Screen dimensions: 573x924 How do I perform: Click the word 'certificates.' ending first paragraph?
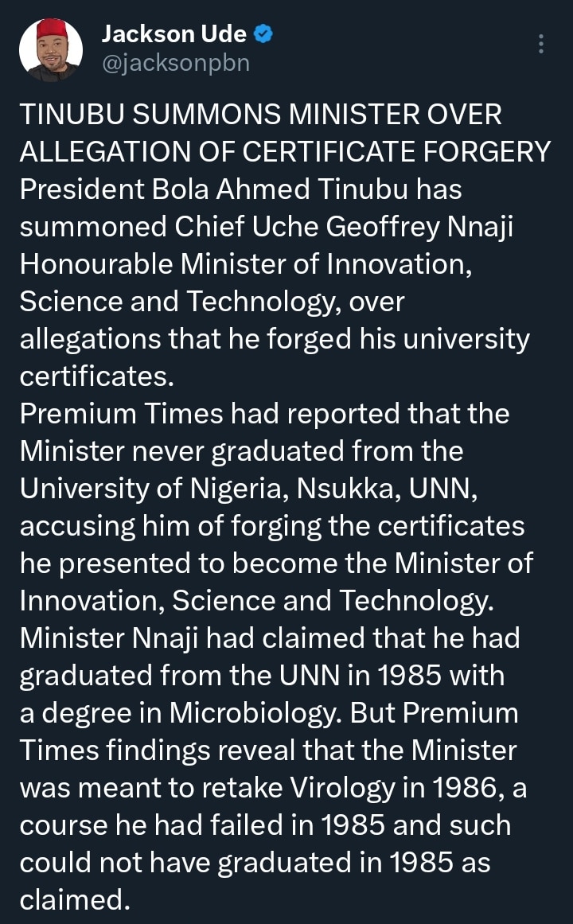coord(96,376)
